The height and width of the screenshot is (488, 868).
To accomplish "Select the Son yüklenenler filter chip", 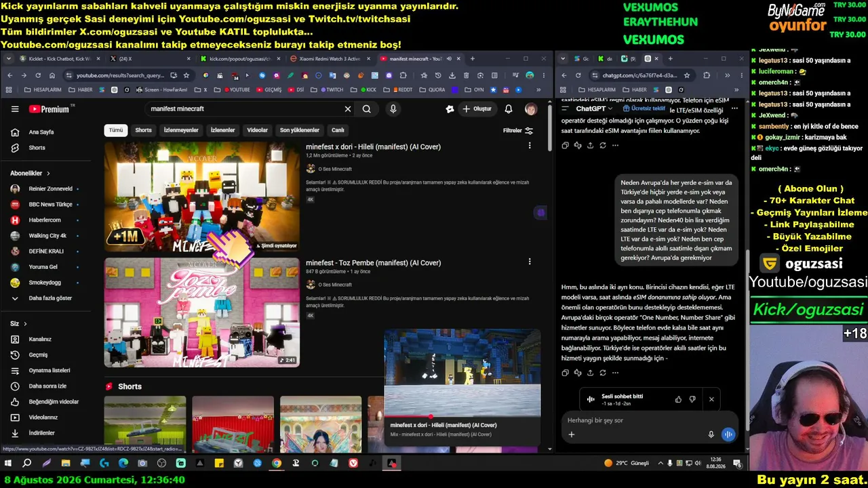I will pos(300,130).
